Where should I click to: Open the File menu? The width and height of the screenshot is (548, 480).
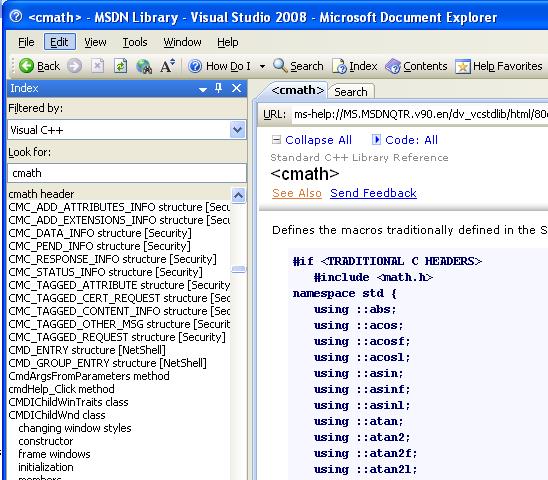tap(26, 42)
